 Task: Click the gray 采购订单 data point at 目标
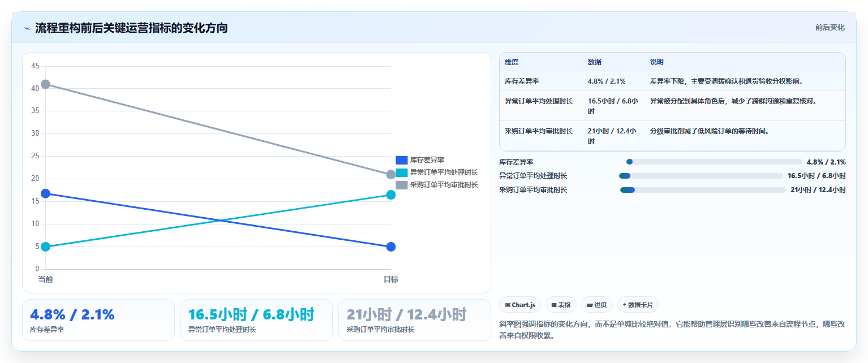click(x=391, y=175)
